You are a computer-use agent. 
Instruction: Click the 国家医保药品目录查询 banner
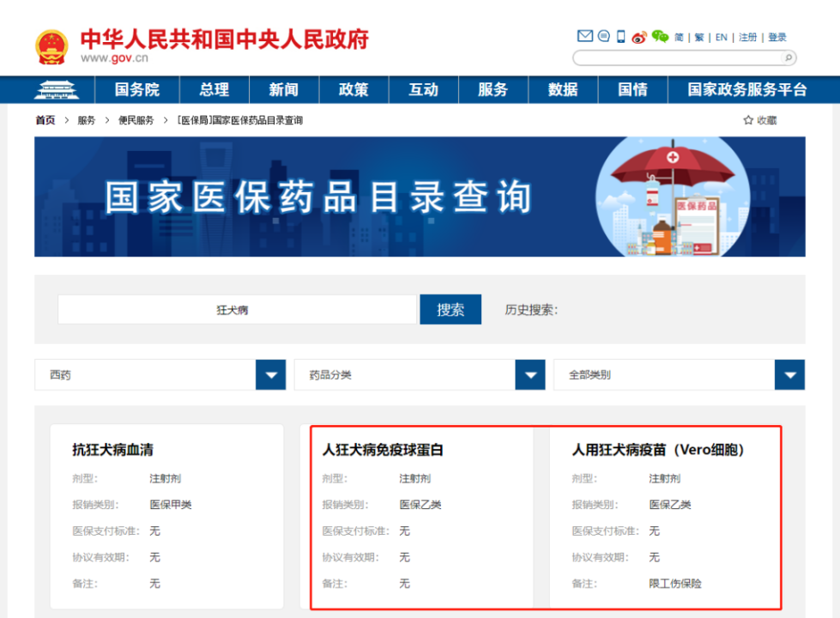(420, 197)
